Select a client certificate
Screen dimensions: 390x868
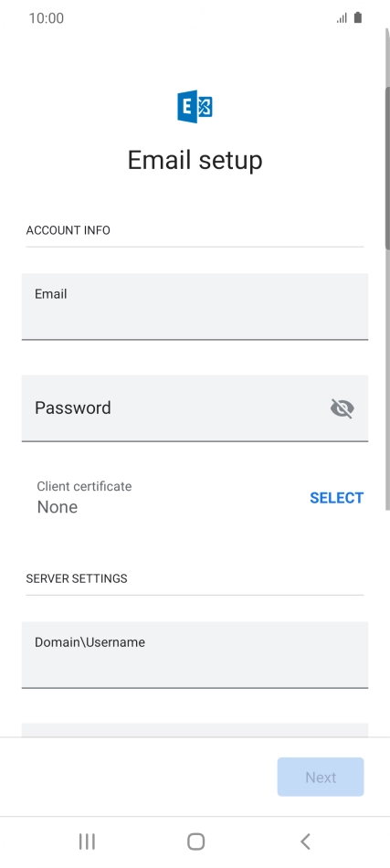(x=336, y=498)
